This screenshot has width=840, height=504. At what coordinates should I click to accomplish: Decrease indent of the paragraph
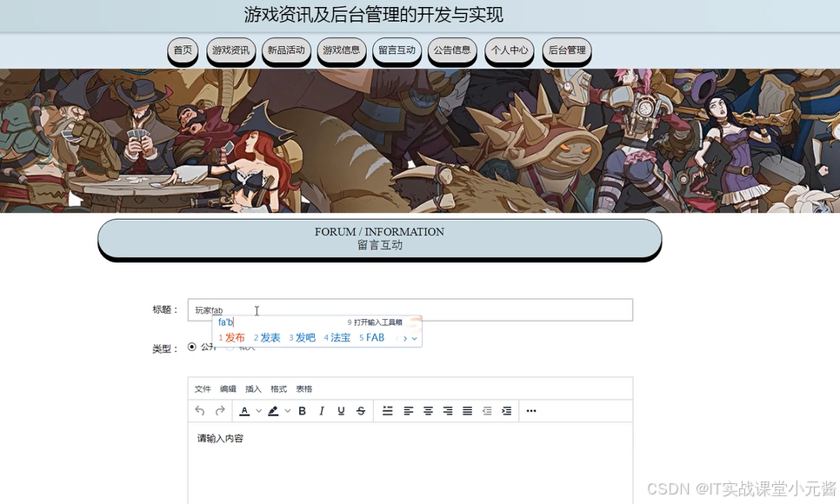coord(487,411)
